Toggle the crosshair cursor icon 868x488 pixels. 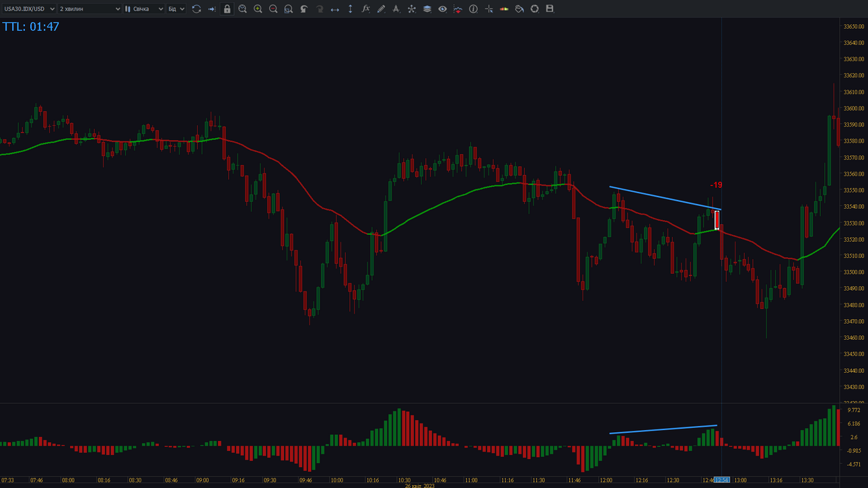point(489,9)
